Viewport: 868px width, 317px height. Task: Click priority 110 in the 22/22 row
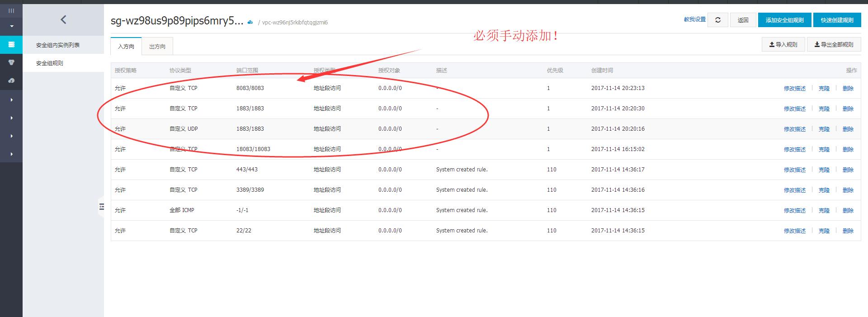[x=552, y=231]
